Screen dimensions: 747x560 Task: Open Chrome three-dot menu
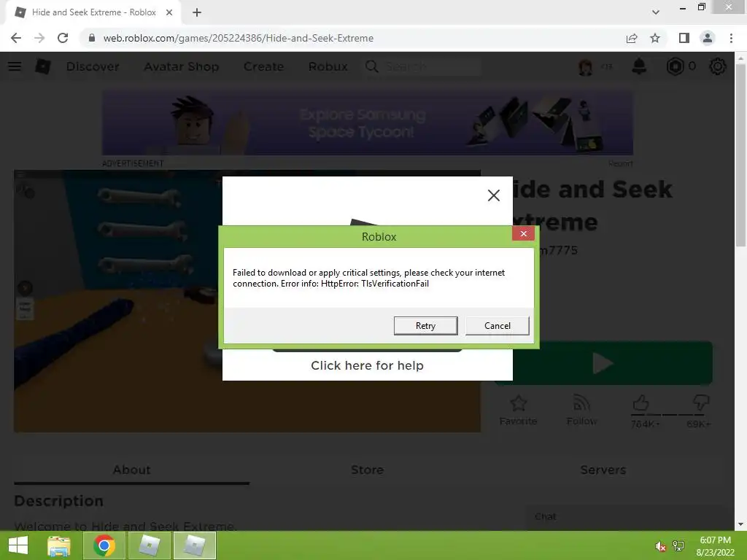pos(731,38)
